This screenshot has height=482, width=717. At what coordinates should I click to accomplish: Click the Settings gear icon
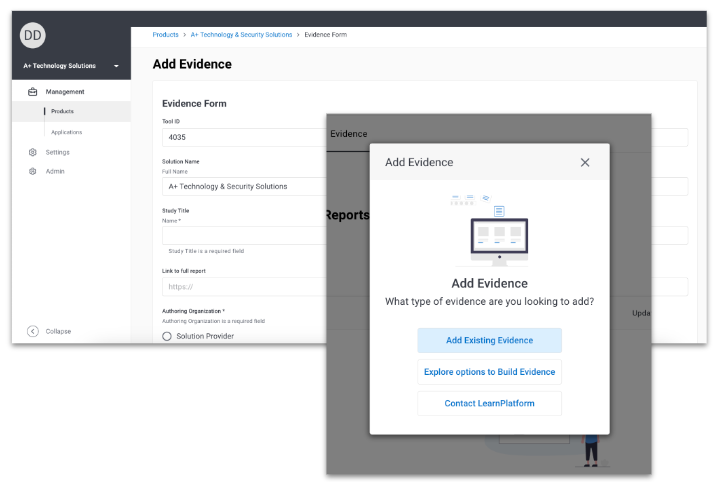coord(33,152)
